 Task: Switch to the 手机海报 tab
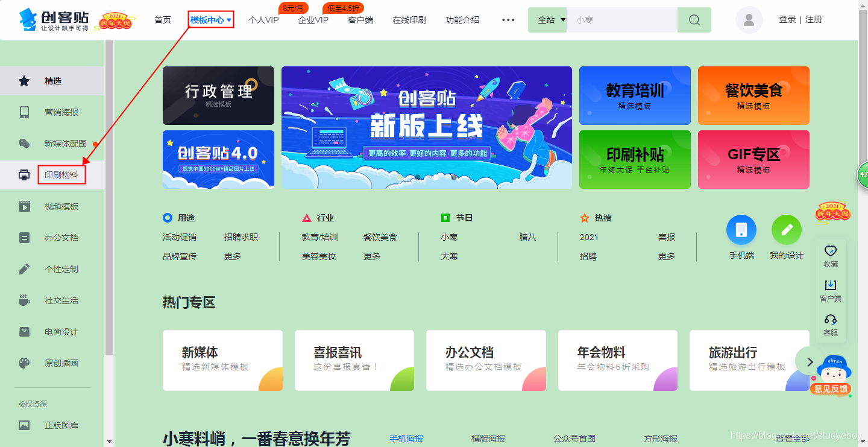pos(406,439)
